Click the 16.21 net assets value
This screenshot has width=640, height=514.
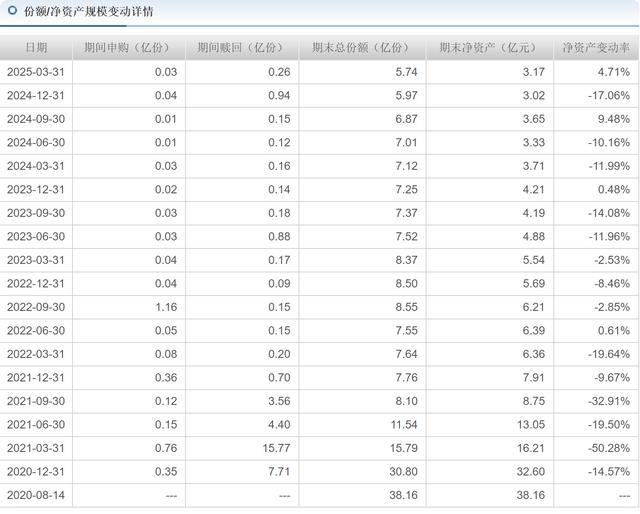[531, 448]
